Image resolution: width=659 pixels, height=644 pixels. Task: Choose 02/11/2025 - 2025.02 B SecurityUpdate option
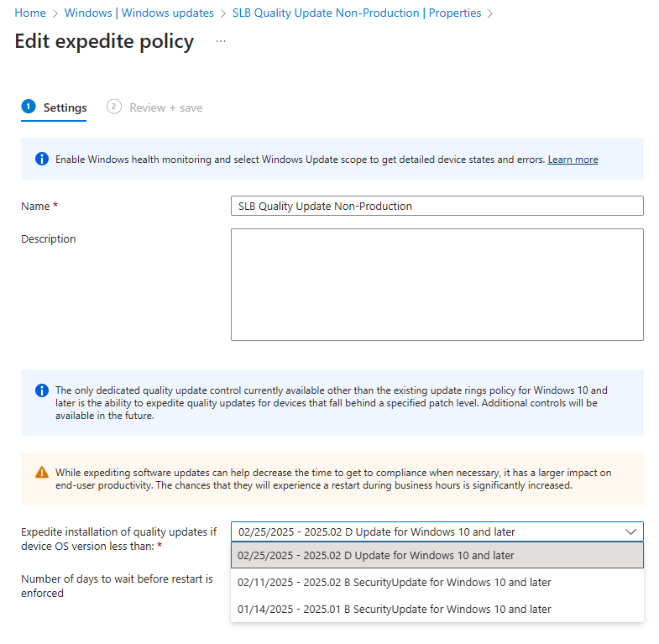437,582
